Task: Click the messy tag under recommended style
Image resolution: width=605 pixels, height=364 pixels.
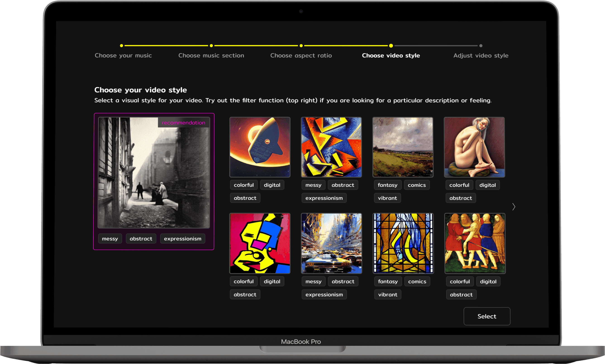Action: click(x=110, y=239)
